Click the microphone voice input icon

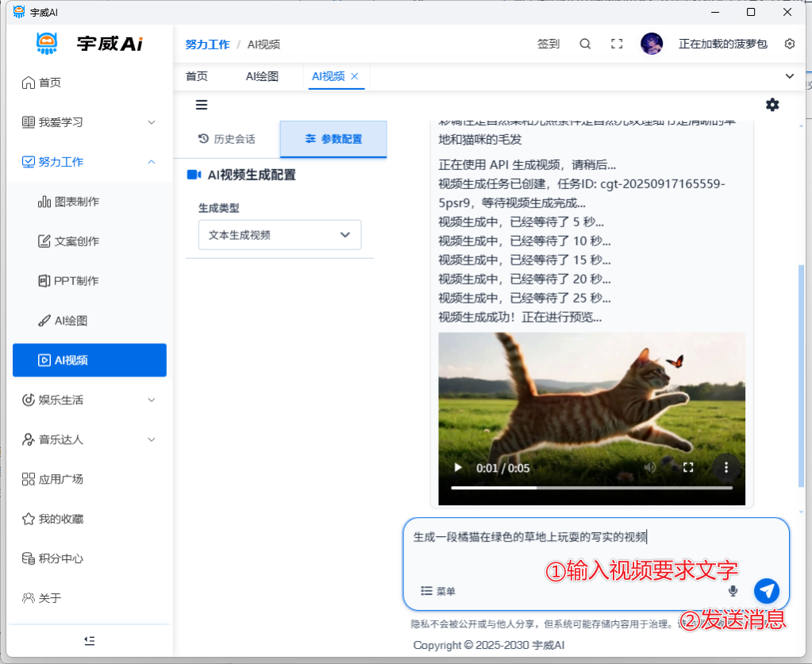(x=733, y=591)
